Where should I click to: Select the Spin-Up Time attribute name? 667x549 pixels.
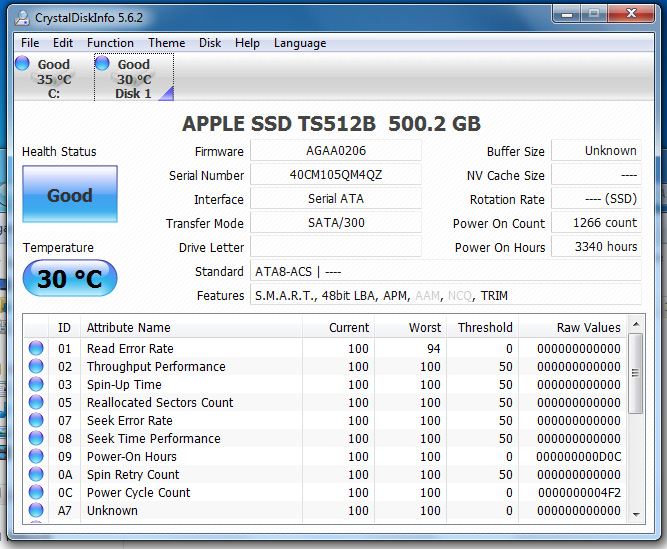[124, 385]
